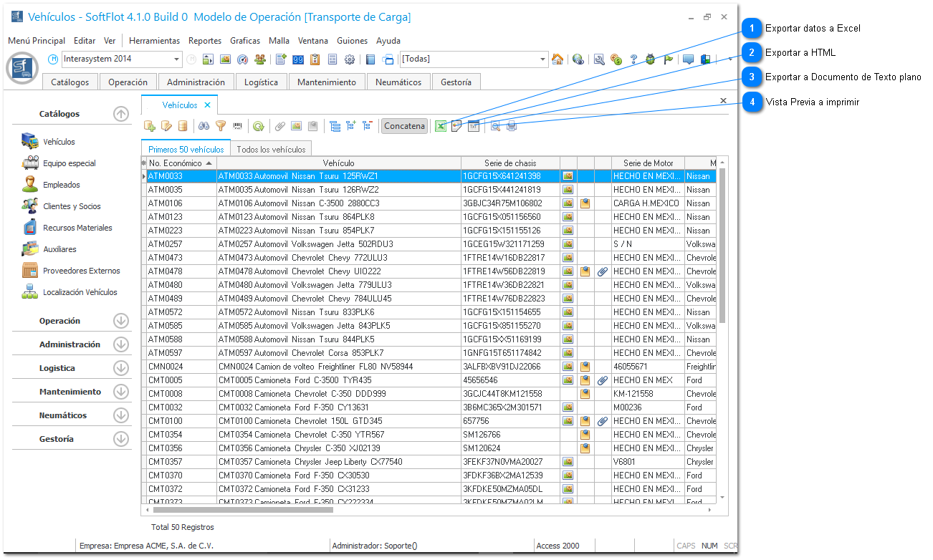Click the binoculars search icon
933x560 pixels.
204,126
